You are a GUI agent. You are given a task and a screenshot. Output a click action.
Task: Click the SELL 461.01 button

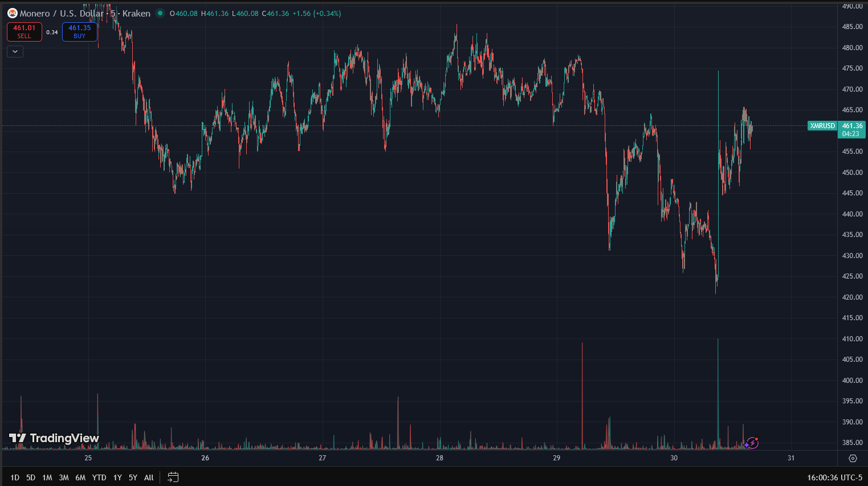click(x=25, y=32)
